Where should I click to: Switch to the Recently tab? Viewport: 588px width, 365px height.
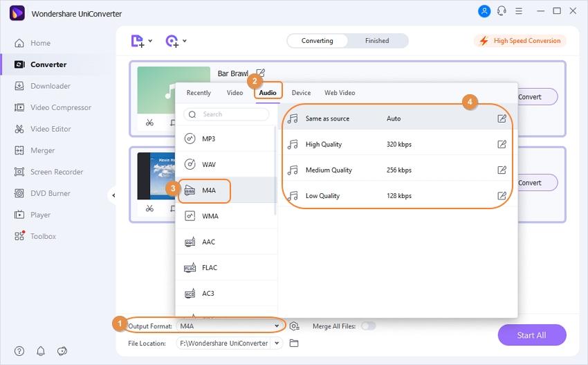[199, 93]
